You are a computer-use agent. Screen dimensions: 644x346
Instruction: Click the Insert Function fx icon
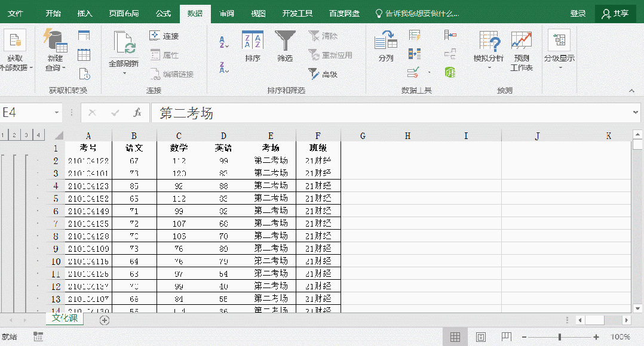point(137,113)
